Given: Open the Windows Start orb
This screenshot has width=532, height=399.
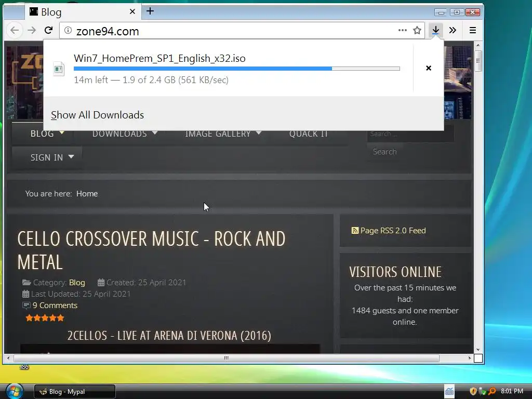Looking at the screenshot, I should point(14,391).
